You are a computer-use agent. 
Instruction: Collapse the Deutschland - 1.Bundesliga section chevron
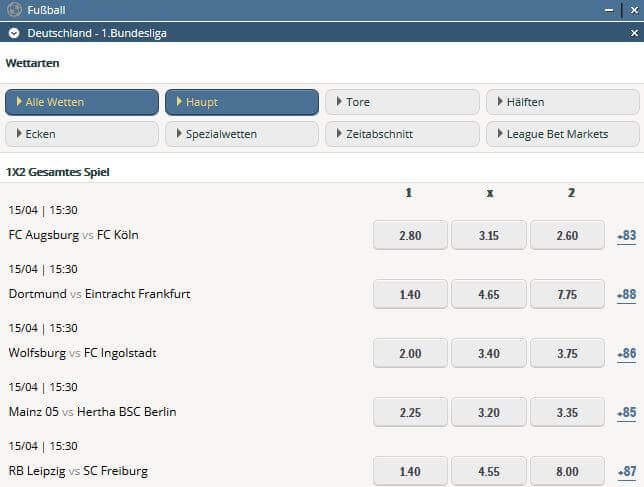14,33
